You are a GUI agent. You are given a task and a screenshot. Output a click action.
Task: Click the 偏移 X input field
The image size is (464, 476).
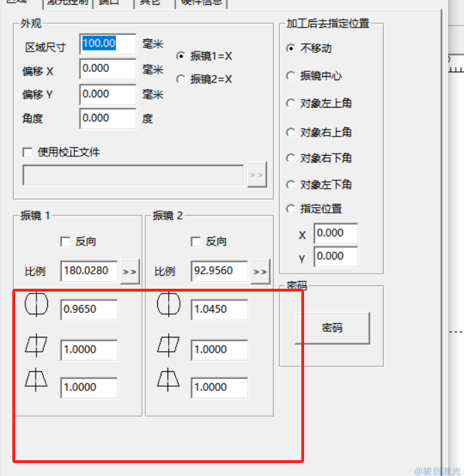pos(108,69)
